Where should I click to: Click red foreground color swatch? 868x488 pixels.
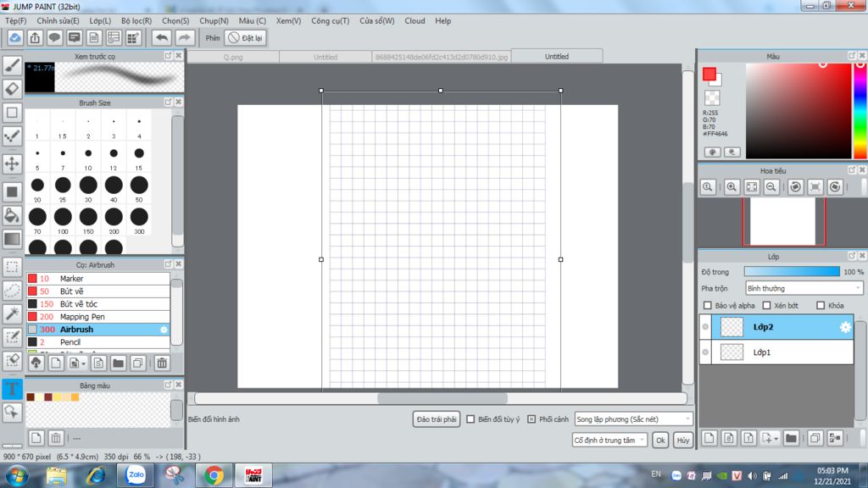(709, 75)
